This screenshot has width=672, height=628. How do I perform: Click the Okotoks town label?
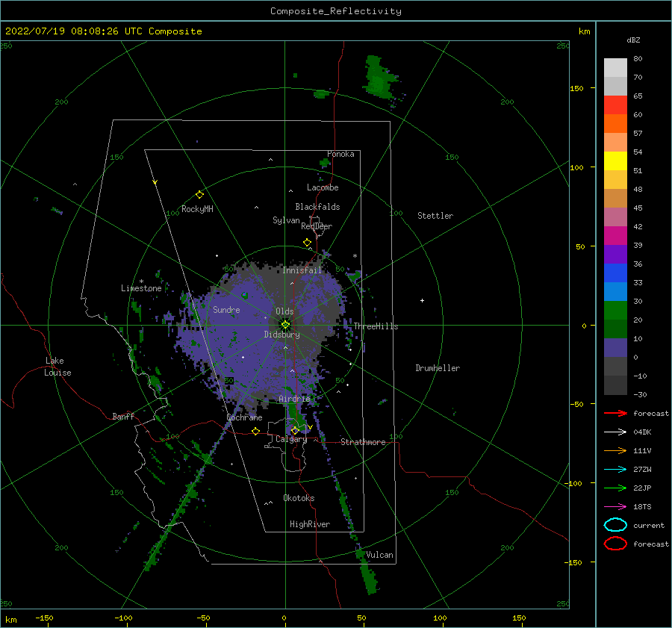[299, 498]
